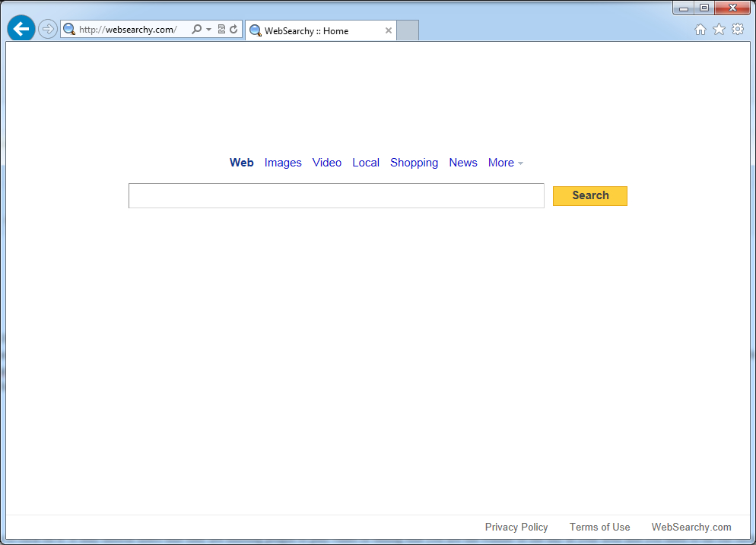Switch to Local search

coord(366,163)
